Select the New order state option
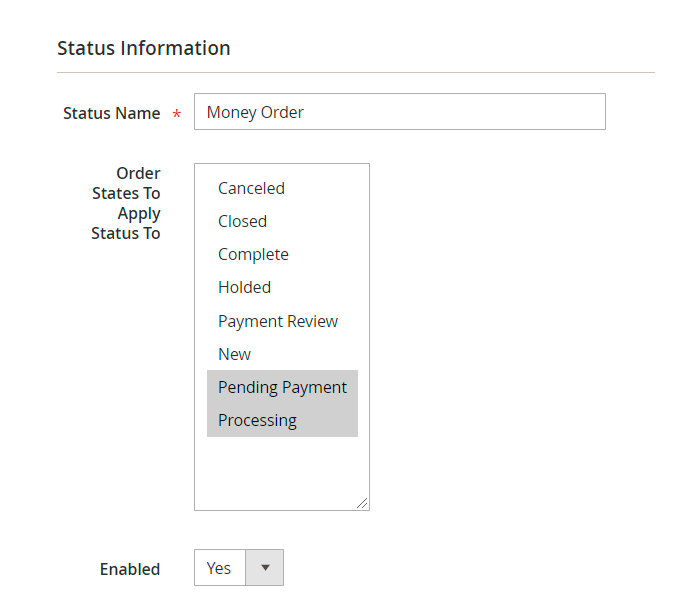 [234, 354]
